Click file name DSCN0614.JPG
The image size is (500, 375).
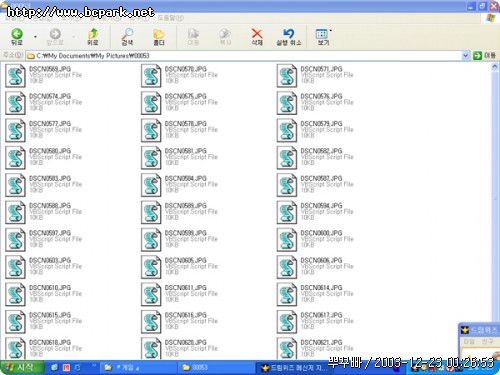coord(321,287)
